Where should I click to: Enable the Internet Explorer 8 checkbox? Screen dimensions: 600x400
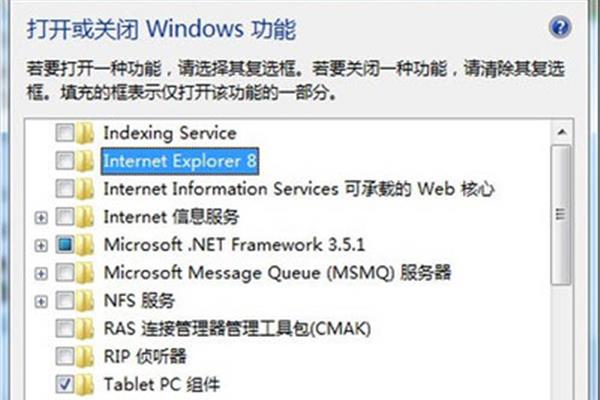point(65,161)
